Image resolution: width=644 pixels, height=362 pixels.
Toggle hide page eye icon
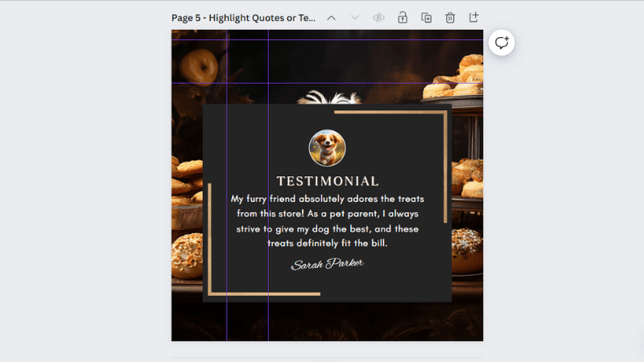tap(379, 18)
